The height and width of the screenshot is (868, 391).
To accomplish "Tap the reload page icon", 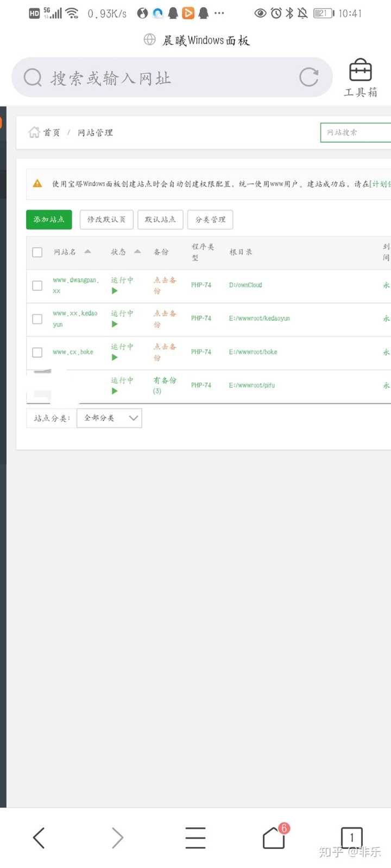I will pos(309,78).
